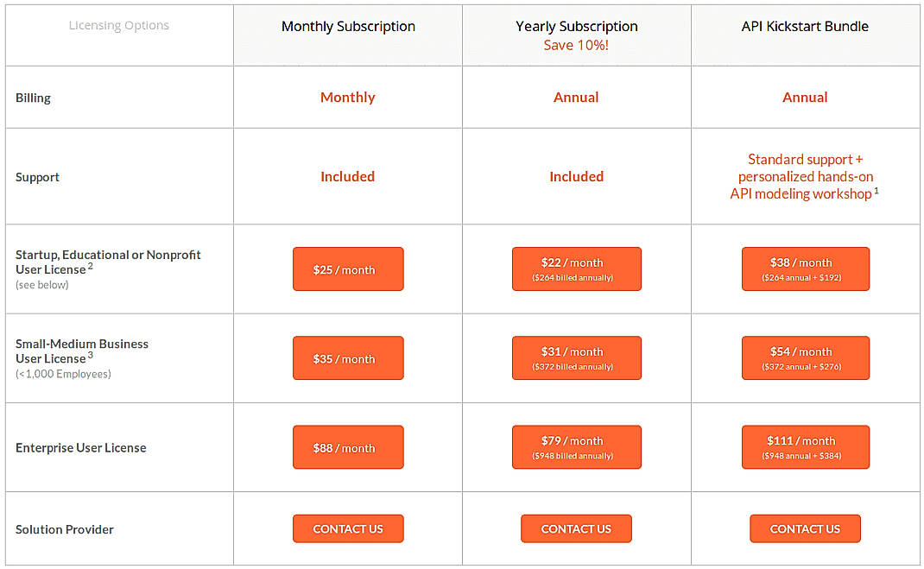The height and width of the screenshot is (569, 924).
Task: Click the $54 / month API Kickstart Business button
Action: (x=805, y=357)
